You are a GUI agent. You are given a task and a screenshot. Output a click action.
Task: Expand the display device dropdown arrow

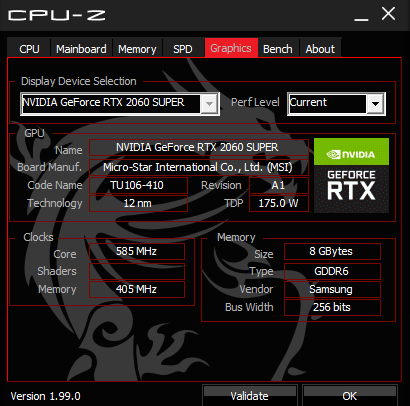point(209,104)
